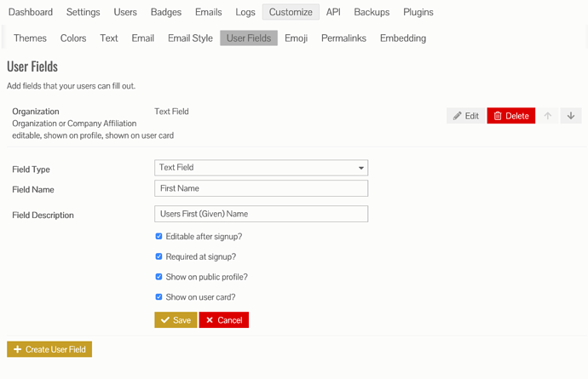Delete the Organization user field
This screenshot has width=588, height=379.
coord(511,116)
